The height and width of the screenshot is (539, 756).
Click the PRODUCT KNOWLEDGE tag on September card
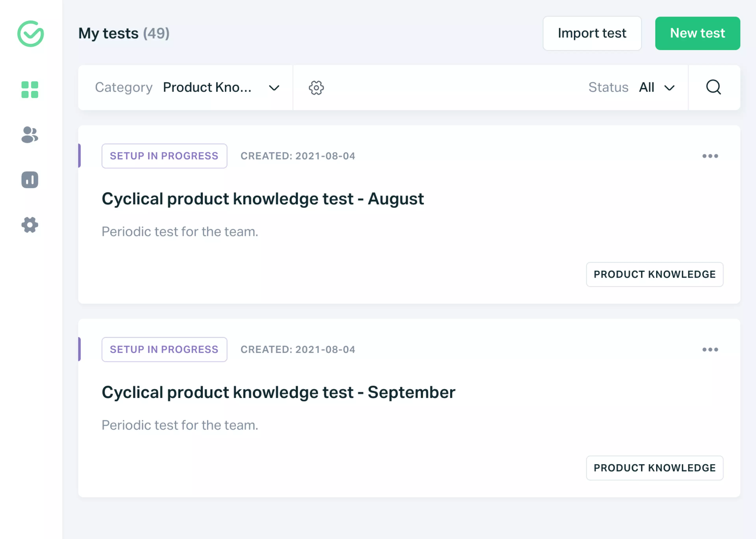coord(654,468)
